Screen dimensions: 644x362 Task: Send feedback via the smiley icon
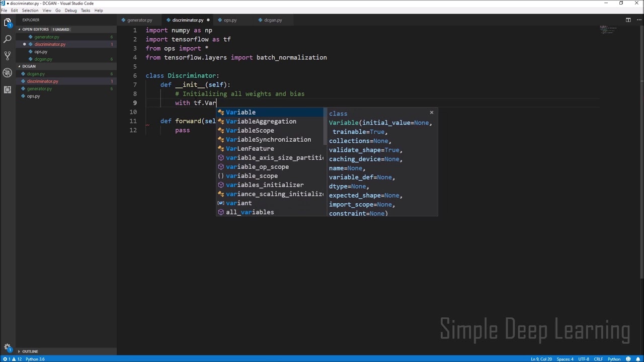point(629,359)
